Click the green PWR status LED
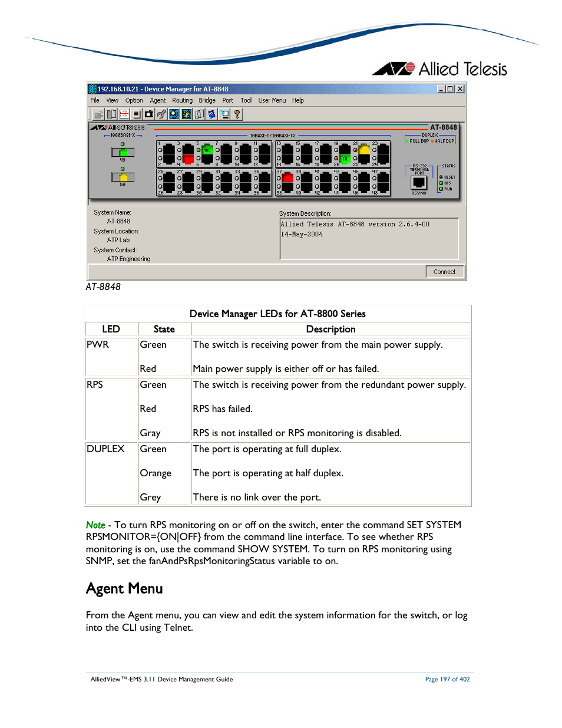562x728 pixels. pyautogui.click(x=441, y=189)
